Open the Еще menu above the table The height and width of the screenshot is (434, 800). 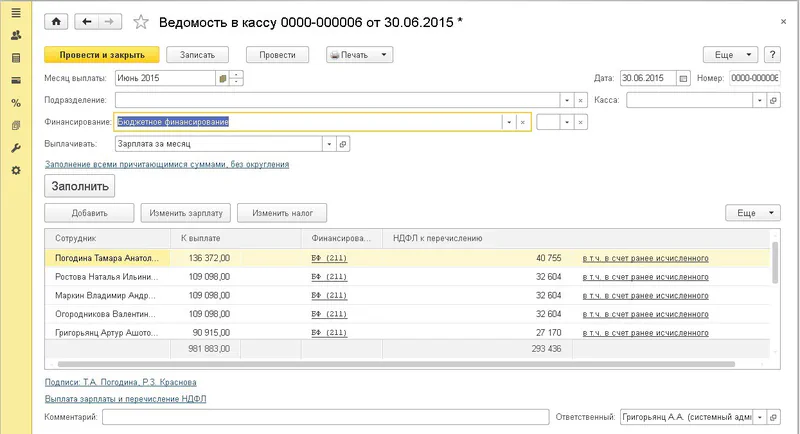click(x=752, y=213)
